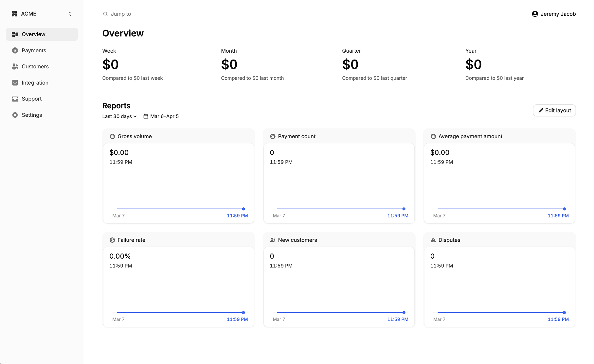Click the Settings gear icon in sidebar
594x364 pixels.
click(15, 115)
